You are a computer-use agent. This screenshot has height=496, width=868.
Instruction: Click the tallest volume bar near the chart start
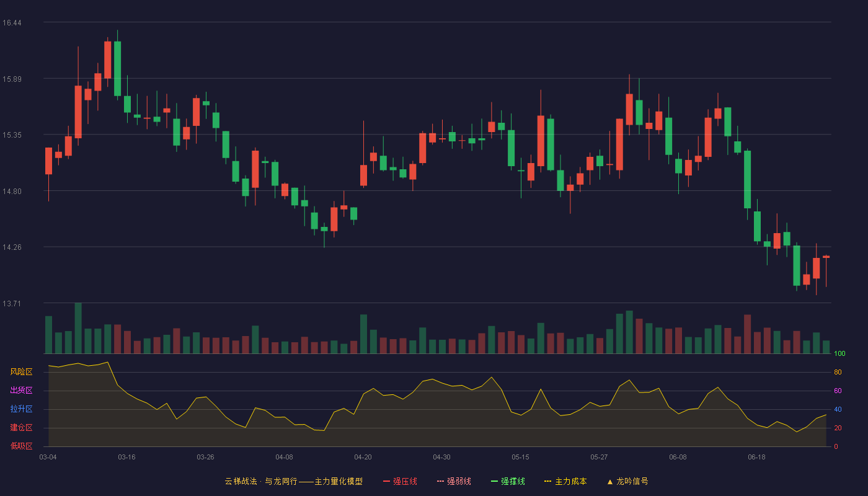pyautogui.click(x=78, y=329)
